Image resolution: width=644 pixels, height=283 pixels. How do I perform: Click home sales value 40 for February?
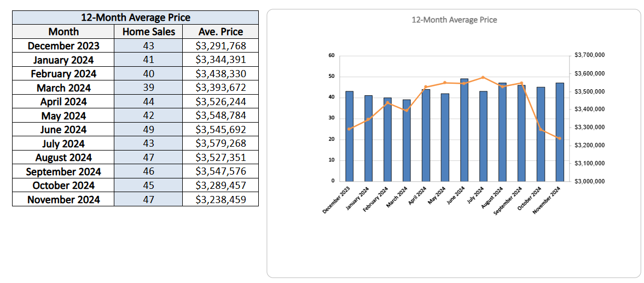[x=148, y=73]
